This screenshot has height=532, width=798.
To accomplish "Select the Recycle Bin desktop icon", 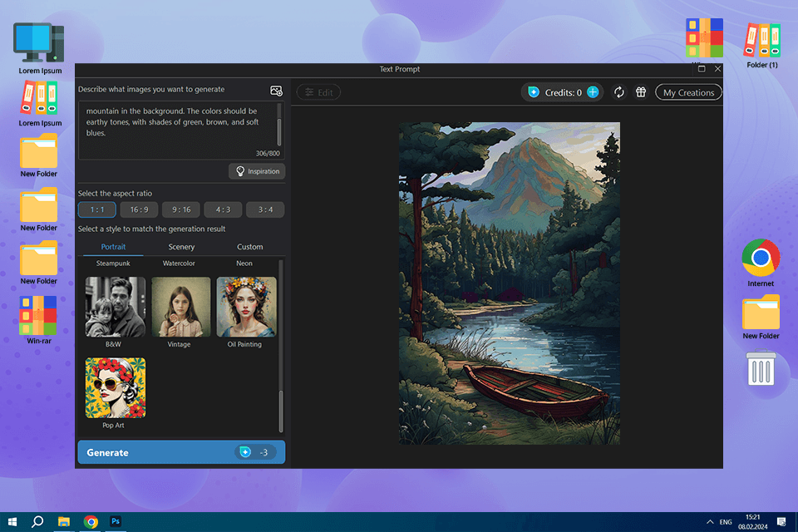I will (761, 367).
